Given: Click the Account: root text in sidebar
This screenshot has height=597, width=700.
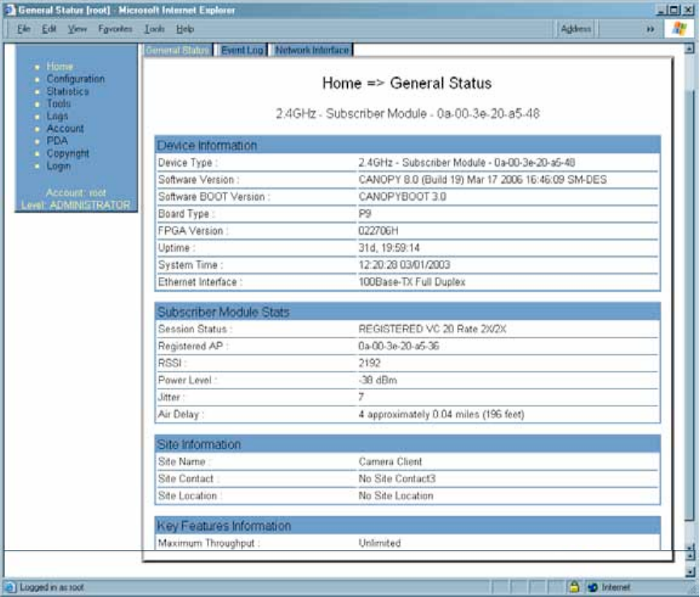Looking at the screenshot, I should (76, 193).
